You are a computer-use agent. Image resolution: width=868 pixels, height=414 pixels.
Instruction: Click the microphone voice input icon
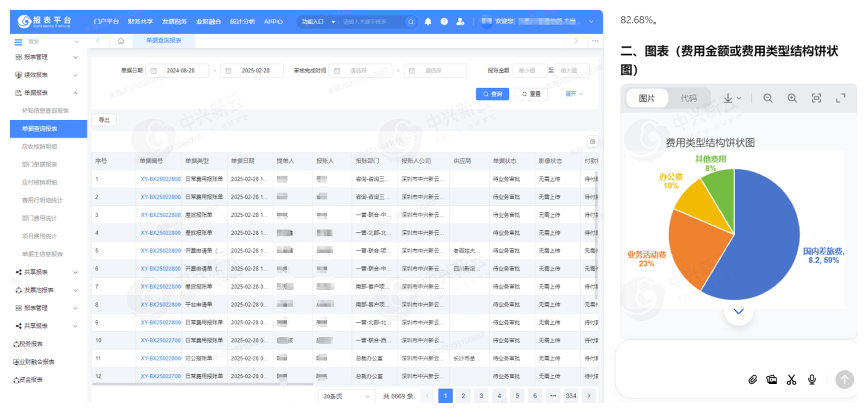point(812,380)
